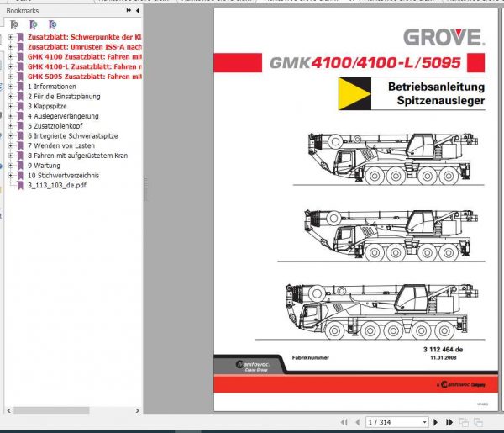Image resolution: width=504 pixels, height=433 pixels.
Task: Expand 'GMK 5095 Zusatzblatt' bookmark node
Action: click(x=11, y=77)
